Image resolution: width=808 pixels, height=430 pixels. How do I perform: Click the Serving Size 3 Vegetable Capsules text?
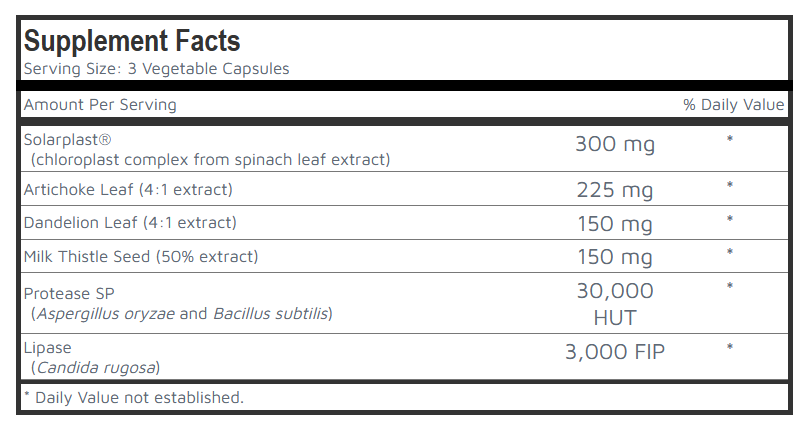[x=156, y=69]
